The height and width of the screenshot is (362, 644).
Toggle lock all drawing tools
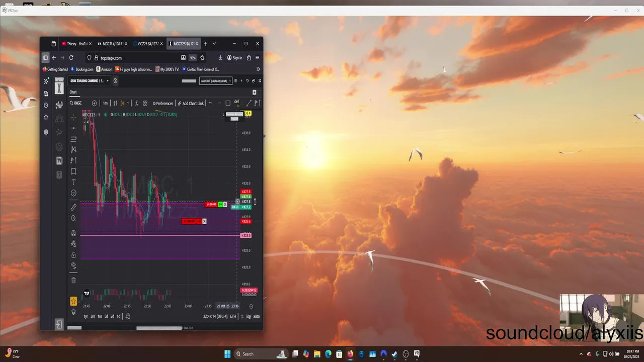pyautogui.click(x=73, y=255)
